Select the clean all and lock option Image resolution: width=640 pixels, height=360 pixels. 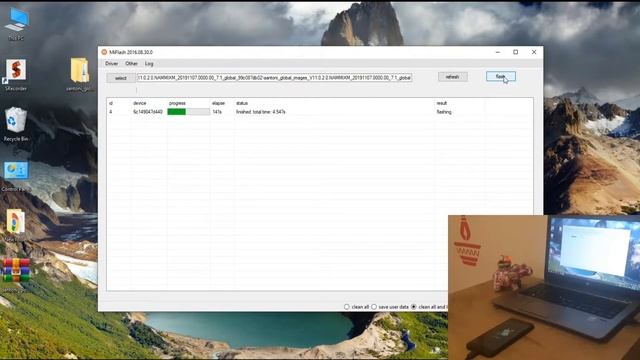point(413,307)
